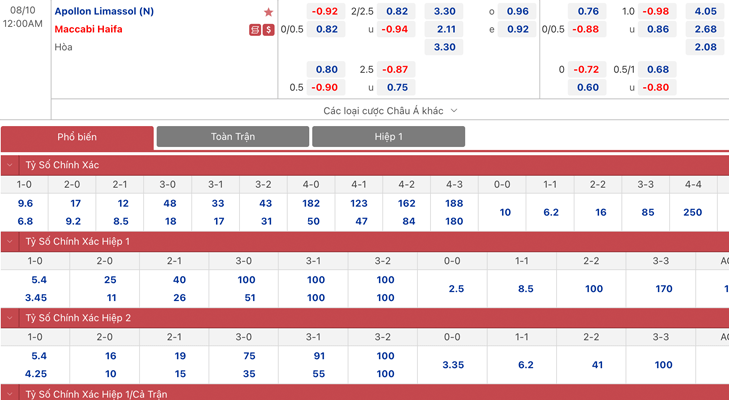
Task: Click the favorite star next to Apollon Limassol
Action: pyautogui.click(x=268, y=12)
